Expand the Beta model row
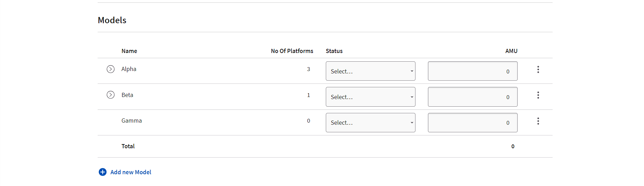 [x=110, y=95]
